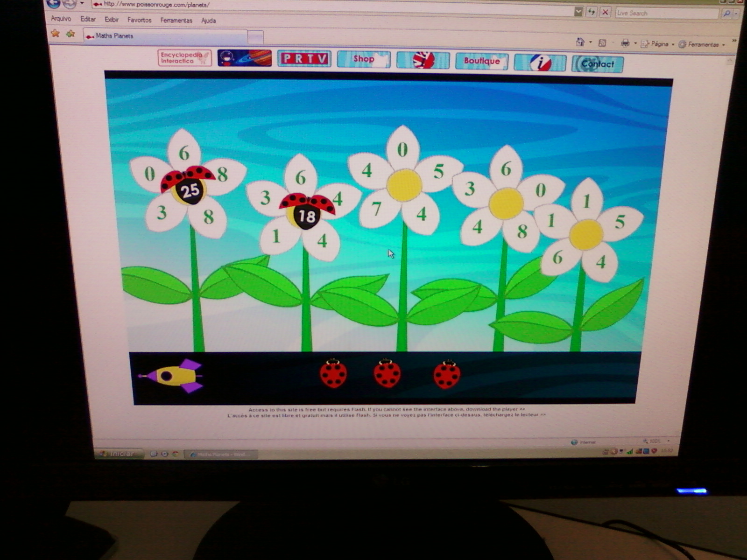Open the PRTV button
Screen dimensions: 747x560
coord(304,59)
